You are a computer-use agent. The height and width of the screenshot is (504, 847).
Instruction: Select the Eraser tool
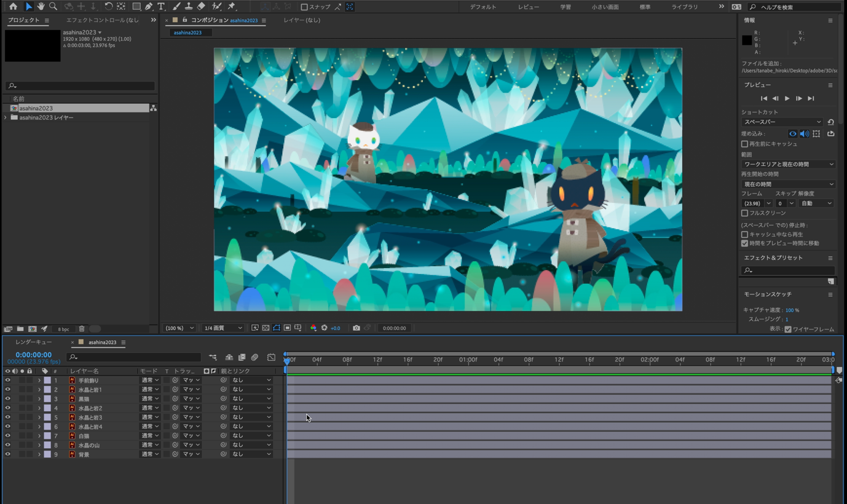point(201,6)
